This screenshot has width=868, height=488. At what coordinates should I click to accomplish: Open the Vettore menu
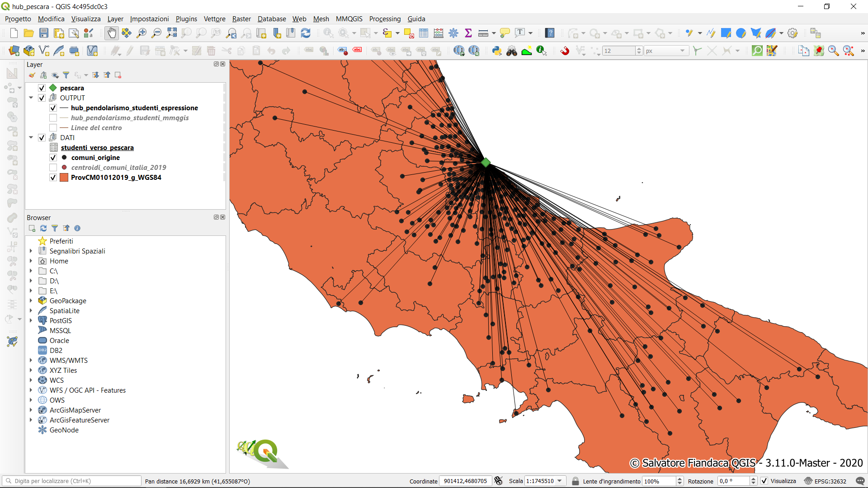(x=214, y=19)
